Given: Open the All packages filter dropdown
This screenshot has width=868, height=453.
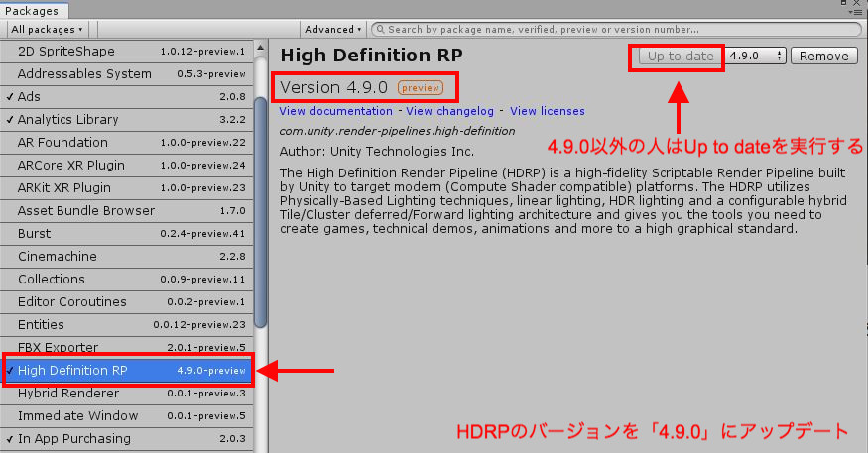Looking at the screenshot, I should coord(47,30).
